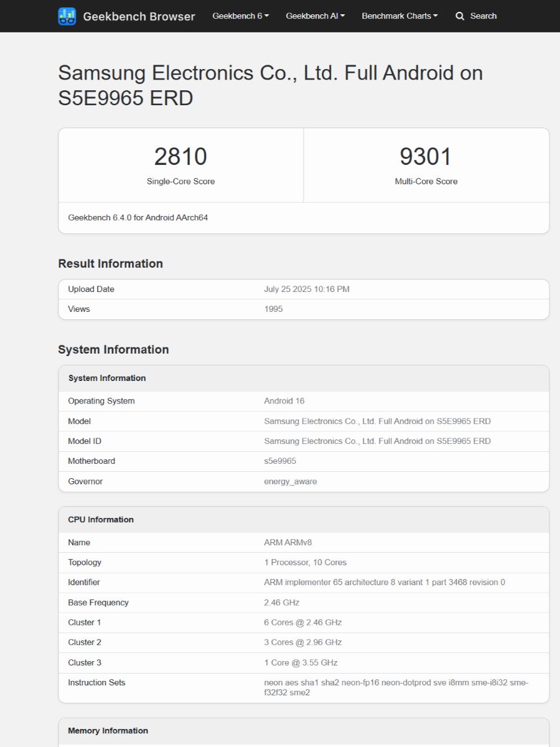Click the "Android 16" value
This screenshot has width=560, height=747.
[x=284, y=401]
